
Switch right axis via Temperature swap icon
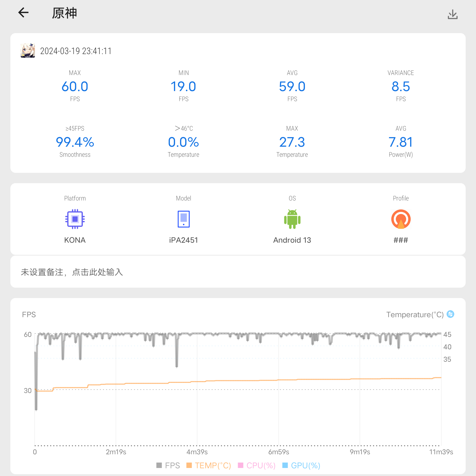point(450,314)
